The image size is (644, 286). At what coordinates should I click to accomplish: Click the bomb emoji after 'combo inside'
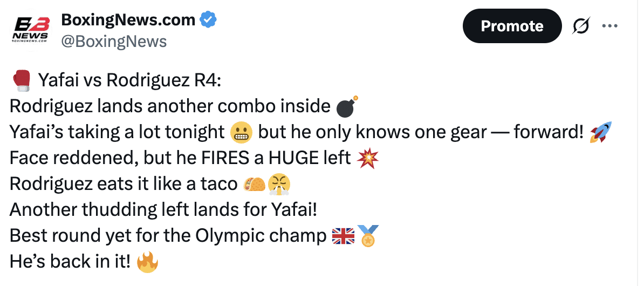pyautogui.click(x=347, y=106)
